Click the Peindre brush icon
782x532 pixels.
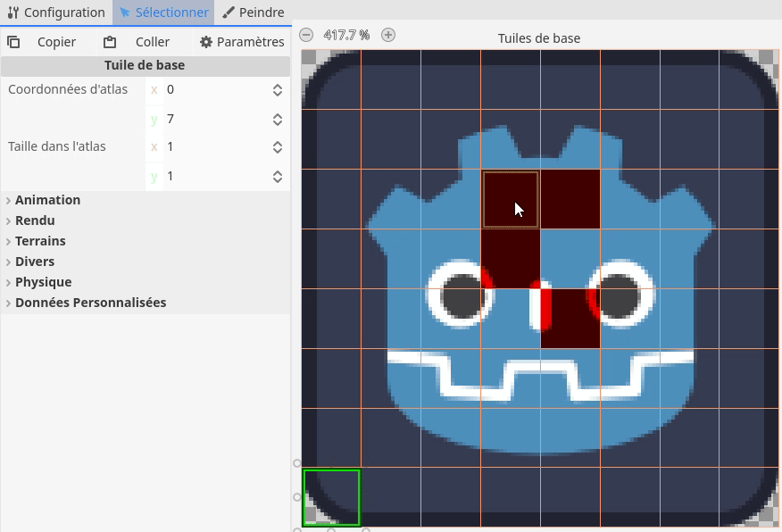(229, 12)
